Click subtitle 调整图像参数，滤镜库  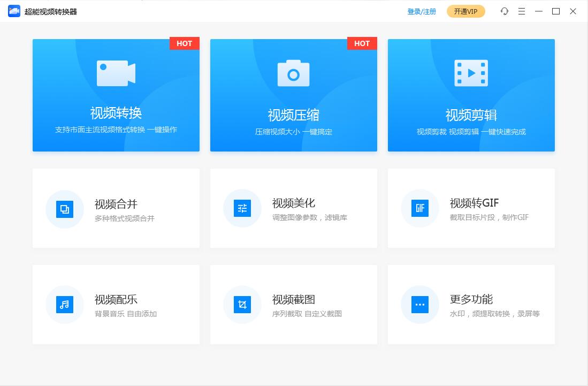coord(309,217)
